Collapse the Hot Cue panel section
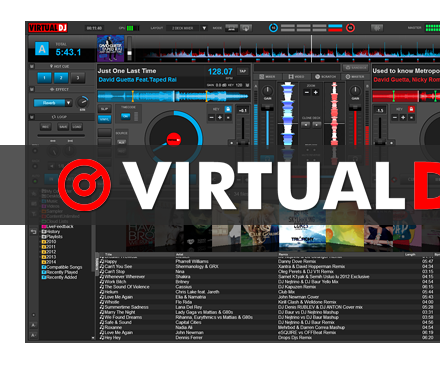 pyautogui.click(x=32, y=66)
